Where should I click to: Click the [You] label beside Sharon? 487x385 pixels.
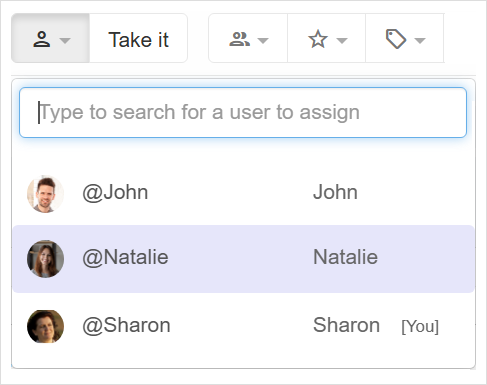(420, 326)
